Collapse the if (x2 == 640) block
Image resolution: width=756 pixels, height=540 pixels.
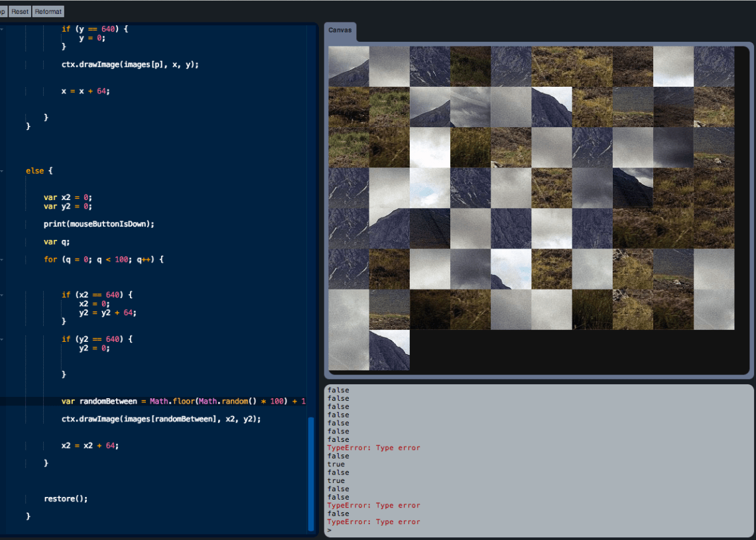pos(3,294)
